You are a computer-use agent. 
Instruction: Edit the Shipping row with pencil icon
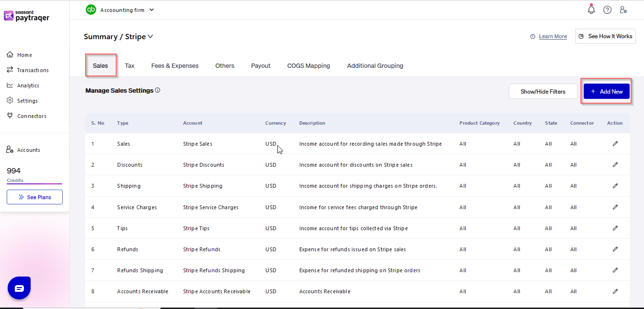click(615, 185)
